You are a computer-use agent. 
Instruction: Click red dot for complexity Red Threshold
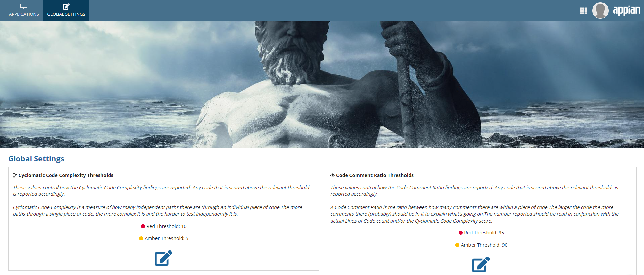pyautogui.click(x=143, y=226)
